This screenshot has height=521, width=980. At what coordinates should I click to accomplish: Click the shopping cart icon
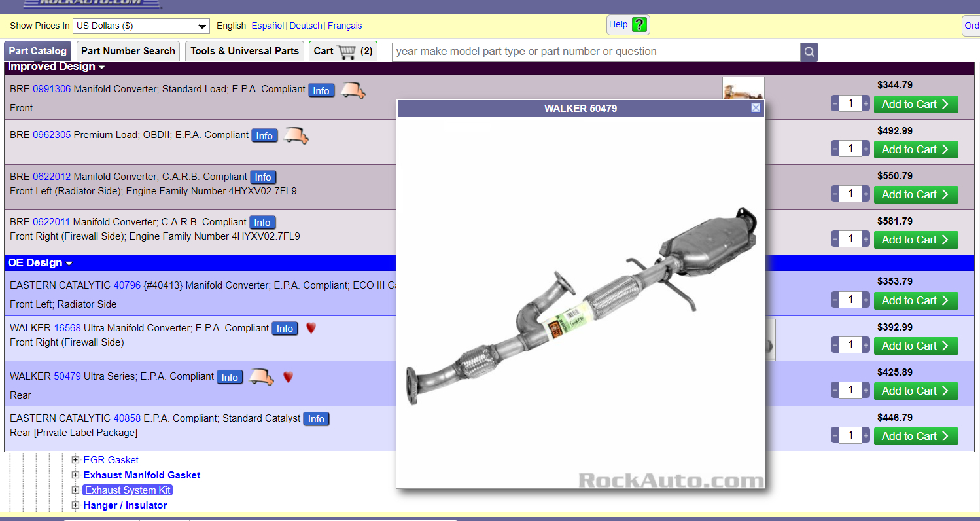pos(346,51)
